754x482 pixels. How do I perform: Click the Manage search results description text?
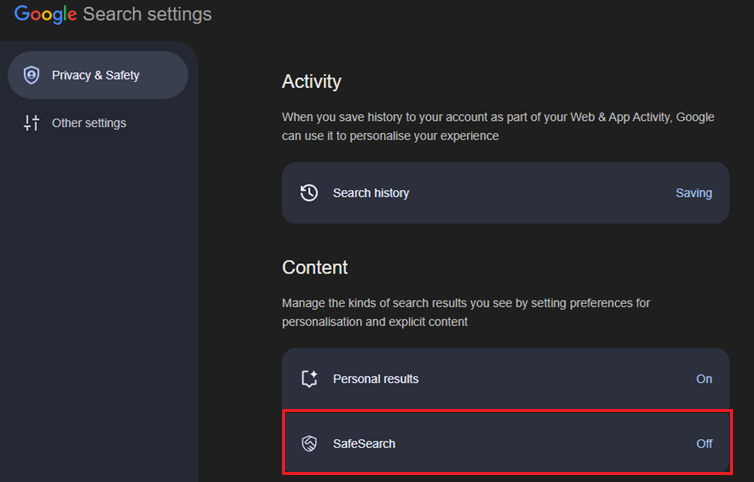click(466, 312)
